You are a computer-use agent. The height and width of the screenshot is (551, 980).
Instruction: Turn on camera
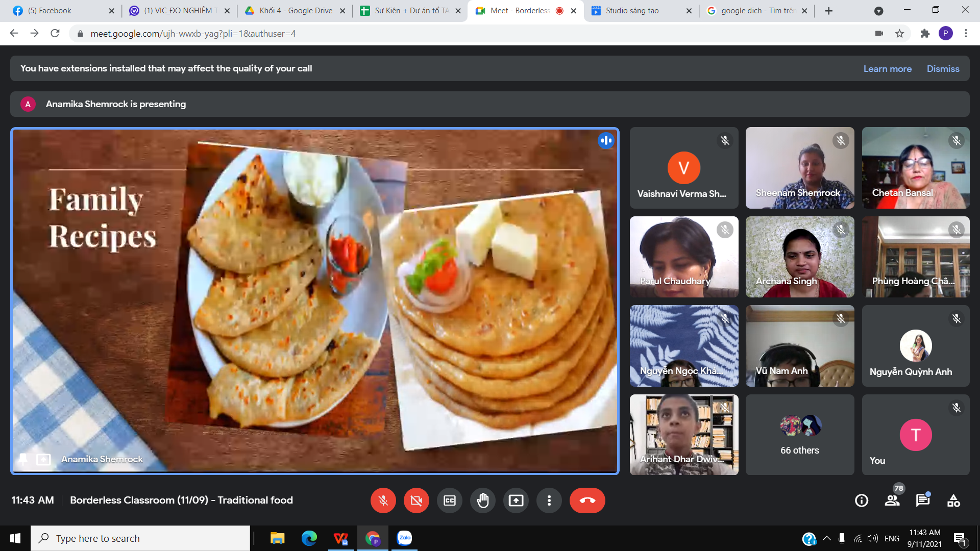(x=416, y=500)
